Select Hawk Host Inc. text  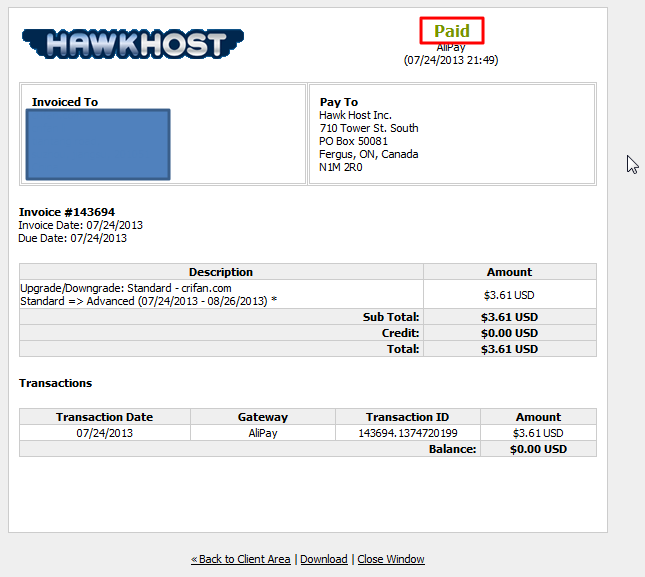point(355,115)
